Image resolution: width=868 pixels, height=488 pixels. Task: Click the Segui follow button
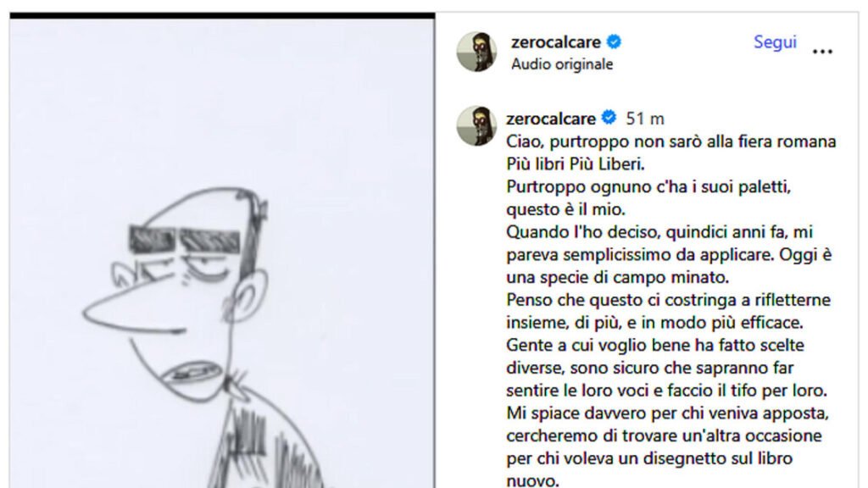click(x=775, y=42)
